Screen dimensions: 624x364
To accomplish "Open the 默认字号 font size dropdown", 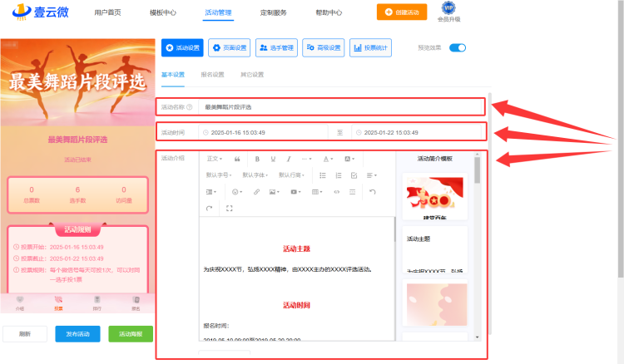I will pyautogui.click(x=219, y=175).
